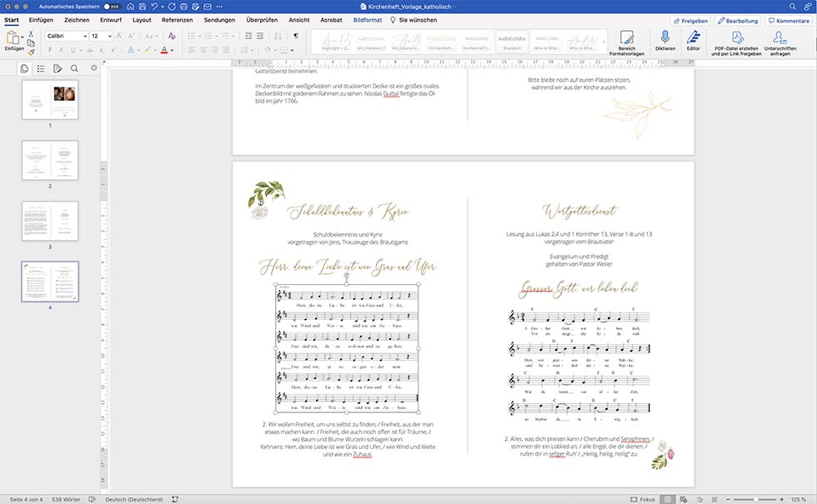Select page 2 thumbnail in navigation pane

(x=50, y=160)
